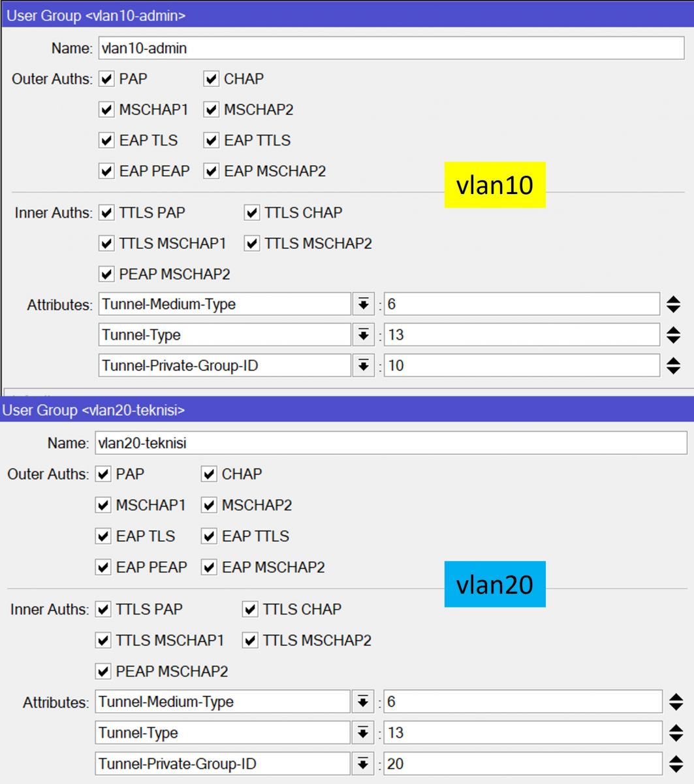The width and height of the screenshot is (694, 784).
Task: Uncheck PAP outer auth in vlan10-admin group
Action: click(106, 79)
